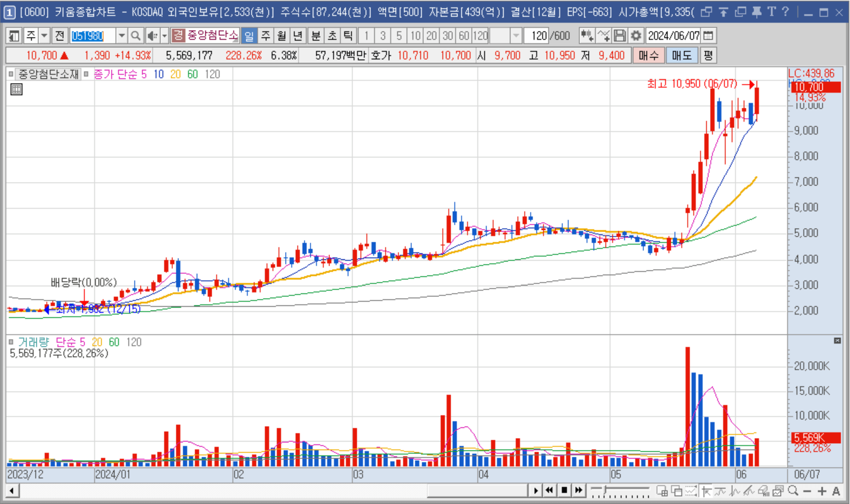Expand the 거래량 volume pane toggle square
This screenshot has height=504, width=850.
click(11, 342)
